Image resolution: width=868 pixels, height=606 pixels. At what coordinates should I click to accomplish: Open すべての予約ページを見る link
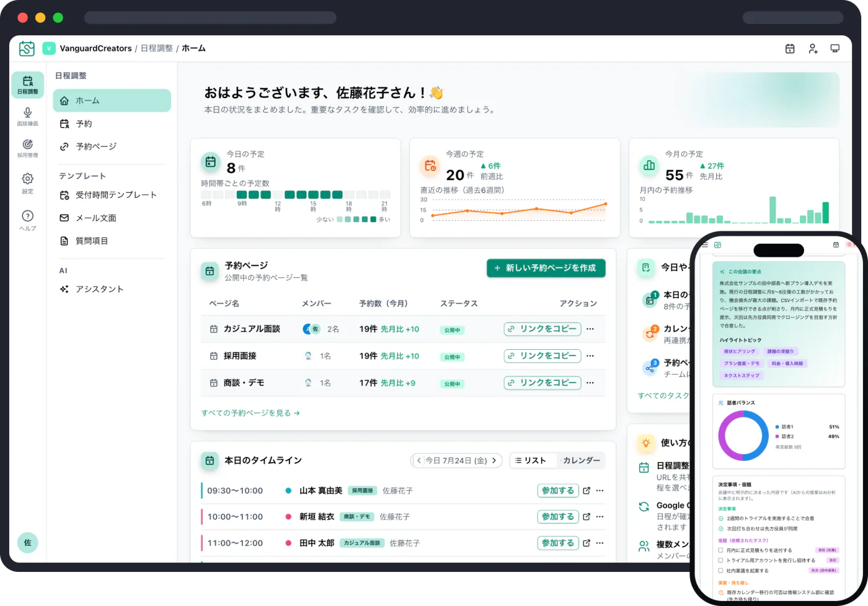[250, 413]
